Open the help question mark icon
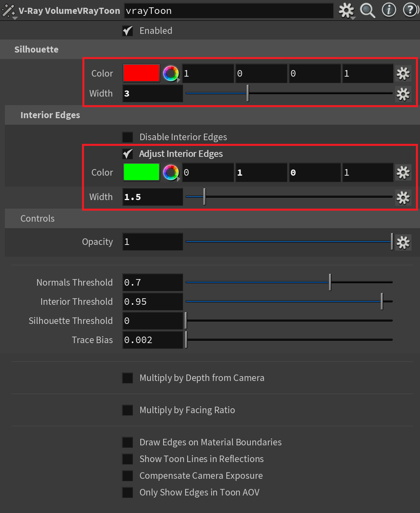This screenshot has height=513, width=420. 410,11
